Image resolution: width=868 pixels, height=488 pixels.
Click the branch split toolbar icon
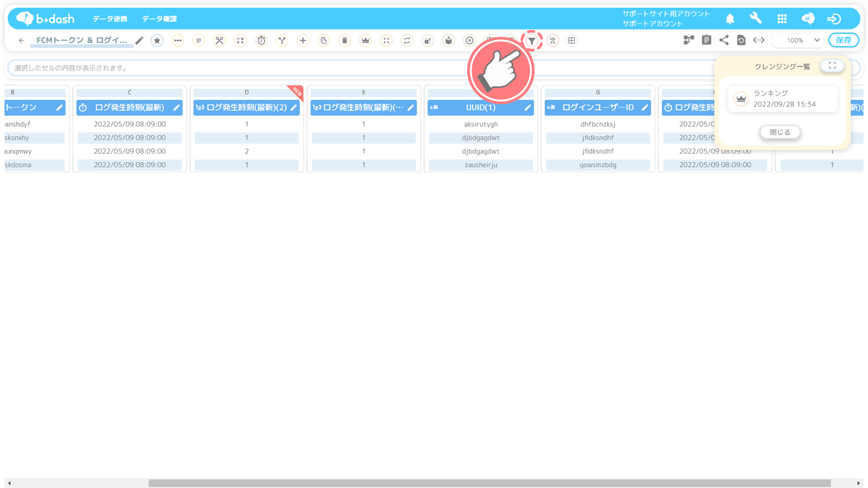[282, 40]
